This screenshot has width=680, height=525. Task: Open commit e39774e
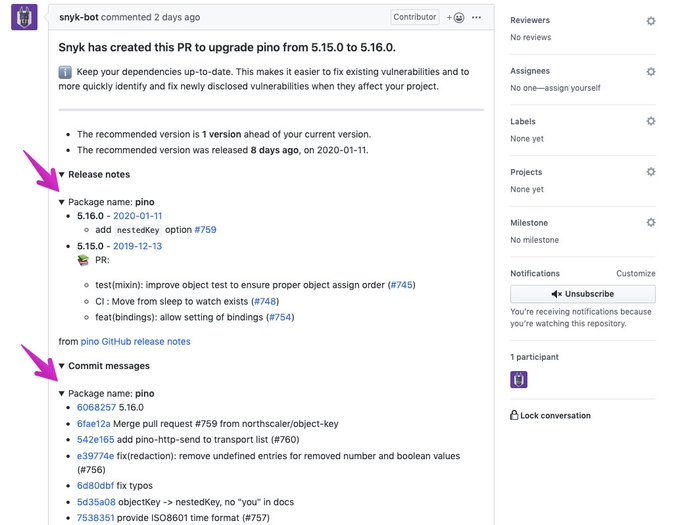pos(95,456)
